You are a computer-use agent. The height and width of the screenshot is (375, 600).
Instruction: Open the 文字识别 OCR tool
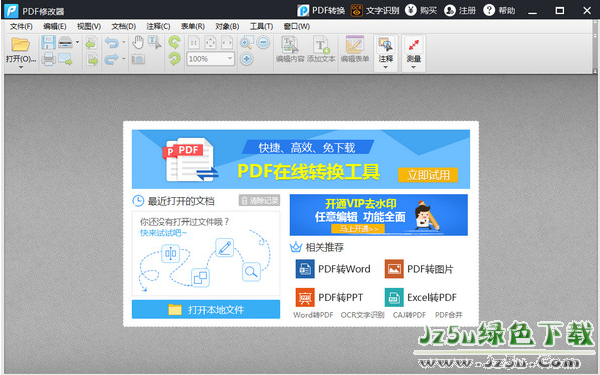coord(375,10)
